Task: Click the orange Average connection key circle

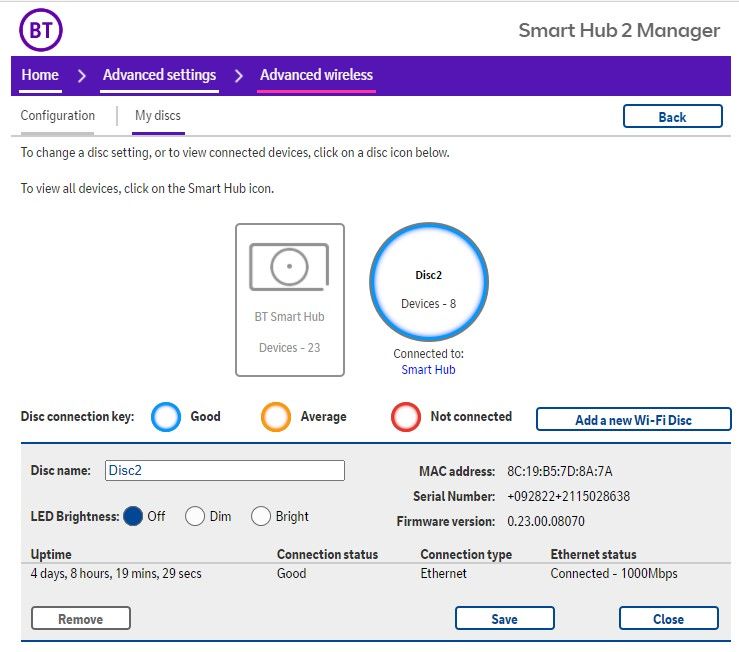Action: (x=276, y=417)
